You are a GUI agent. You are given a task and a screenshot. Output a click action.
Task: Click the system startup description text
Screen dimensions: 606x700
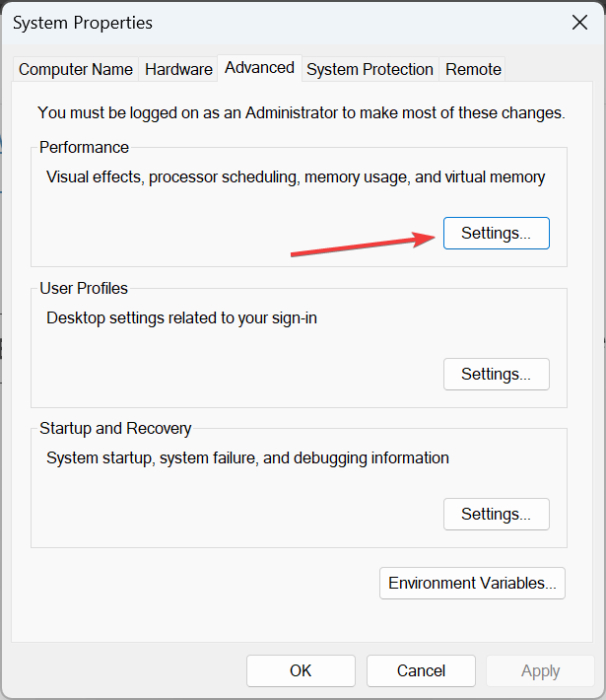coord(247,457)
